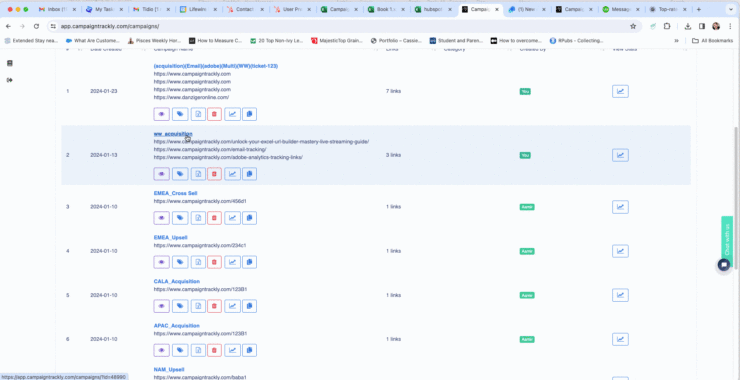Image resolution: width=740 pixels, height=380 pixels.
Task: Duplicate the ww_acquisition campaign with copy icon
Action: tap(250, 174)
